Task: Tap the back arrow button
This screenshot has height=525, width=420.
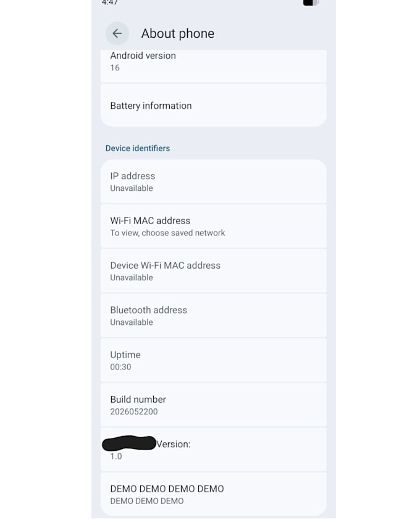Action: point(117,33)
